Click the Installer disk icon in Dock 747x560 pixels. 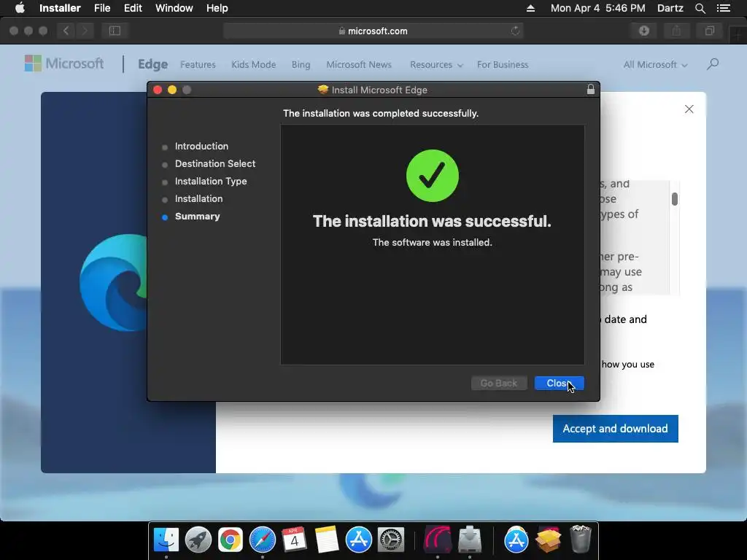click(470, 540)
